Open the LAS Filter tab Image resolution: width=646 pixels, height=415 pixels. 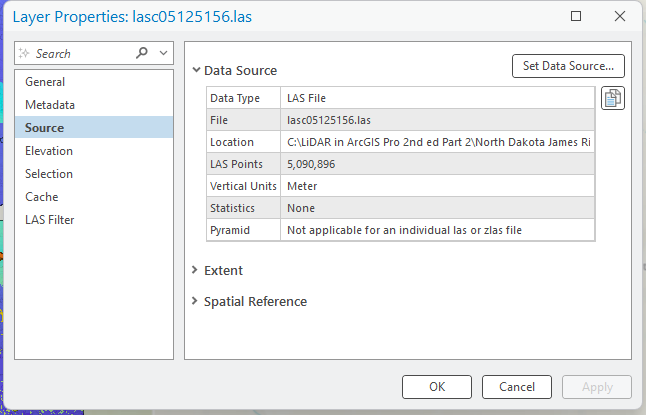pyautogui.click(x=94, y=220)
